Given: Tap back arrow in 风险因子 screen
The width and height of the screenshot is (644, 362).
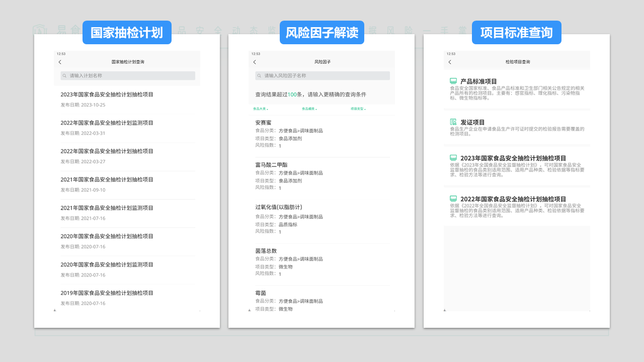Looking at the screenshot, I should 255,62.
